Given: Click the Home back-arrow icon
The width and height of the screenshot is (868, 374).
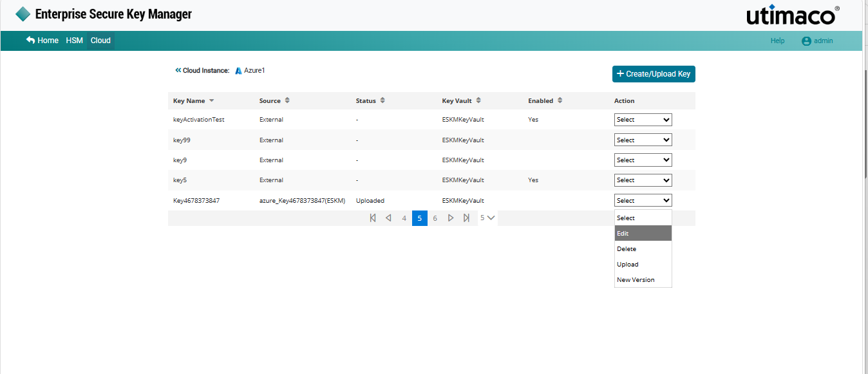Looking at the screenshot, I should (x=30, y=40).
